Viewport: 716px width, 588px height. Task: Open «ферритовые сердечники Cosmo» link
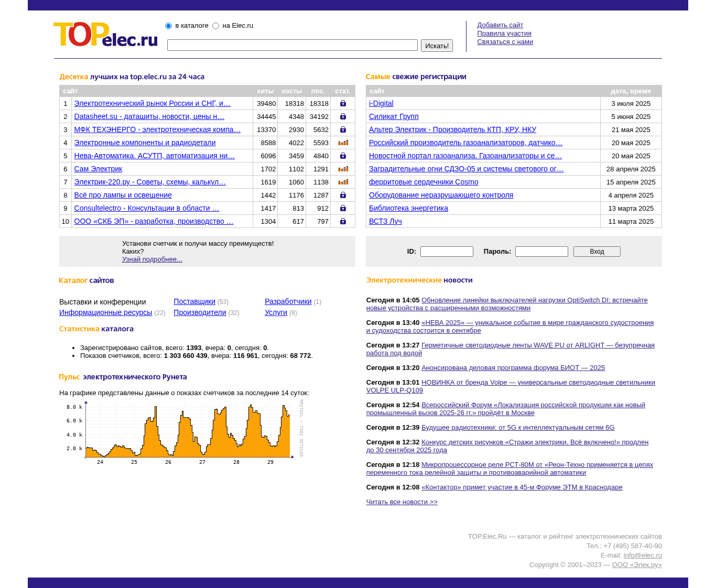point(424,182)
